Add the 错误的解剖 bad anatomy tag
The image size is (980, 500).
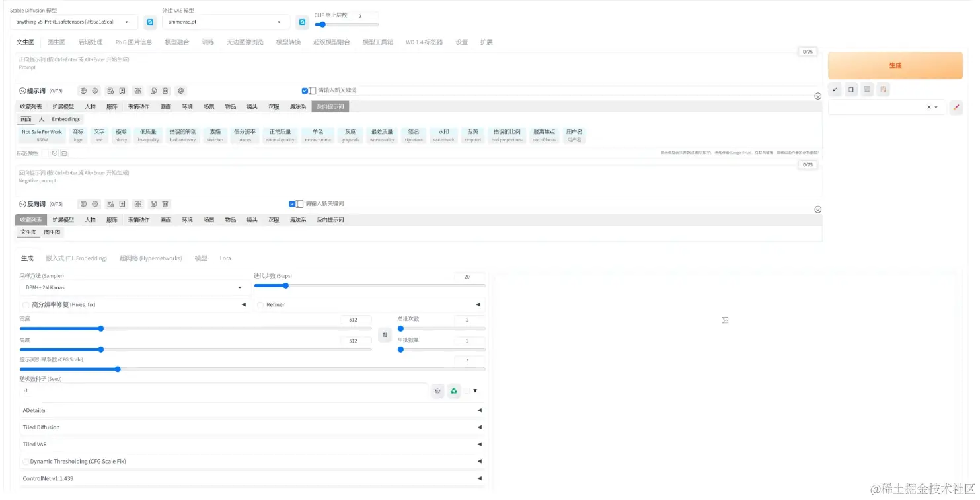[182, 135]
